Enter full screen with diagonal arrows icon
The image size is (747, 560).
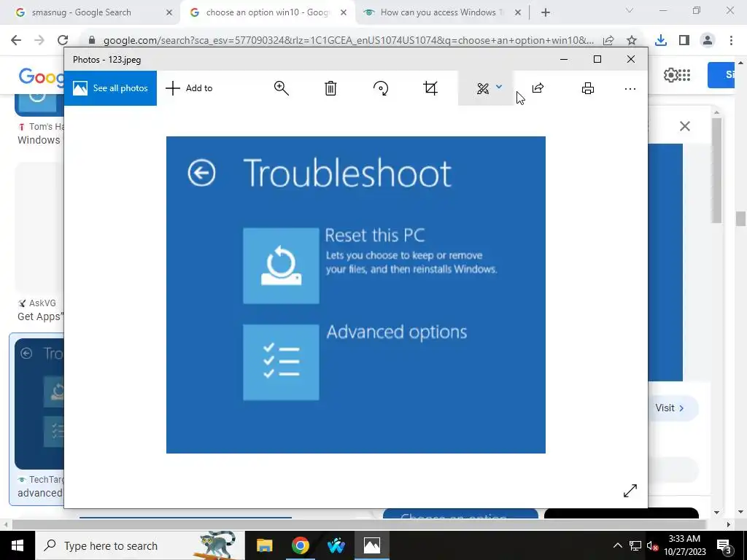(x=630, y=491)
